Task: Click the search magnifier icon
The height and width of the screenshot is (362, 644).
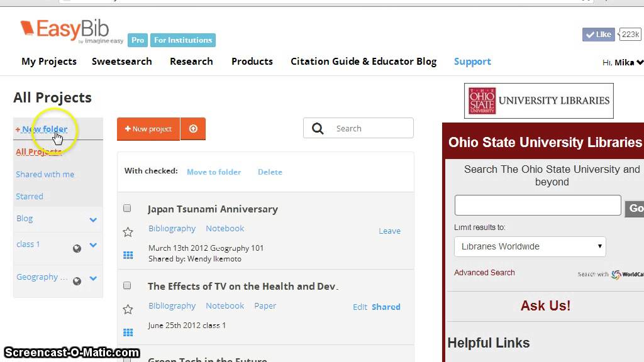Action: pyautogui.click(x=318, y=128)
